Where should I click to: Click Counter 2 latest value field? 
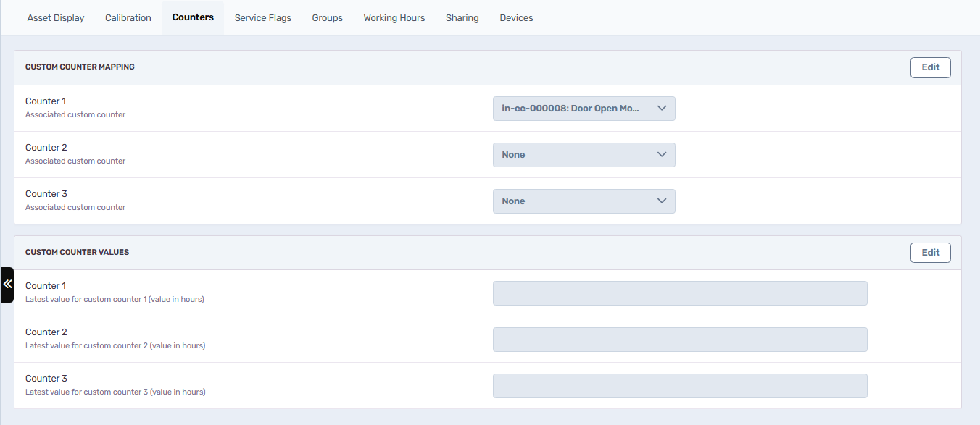(680, 340)
